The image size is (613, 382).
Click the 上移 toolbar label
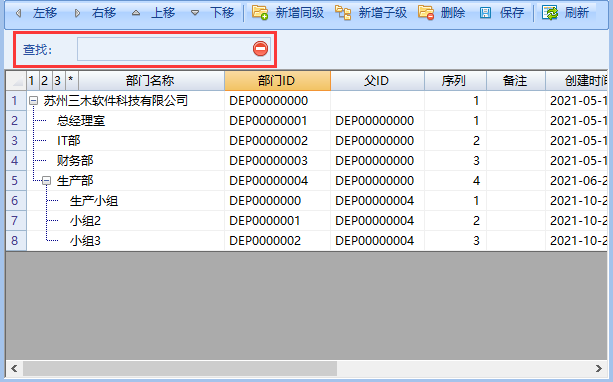point(163,13)
